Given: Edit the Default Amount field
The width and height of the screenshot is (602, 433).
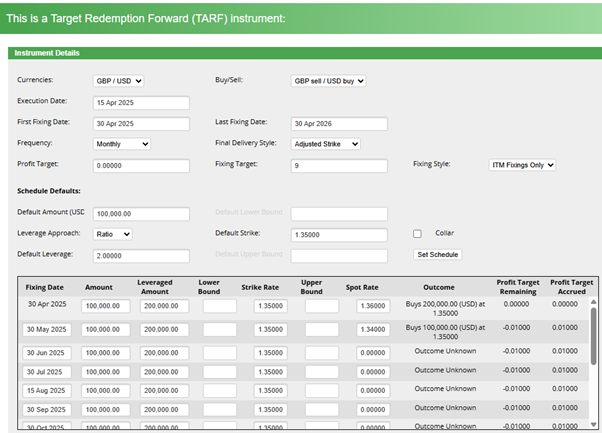Looking at the screenshot, I should [140, 213].
